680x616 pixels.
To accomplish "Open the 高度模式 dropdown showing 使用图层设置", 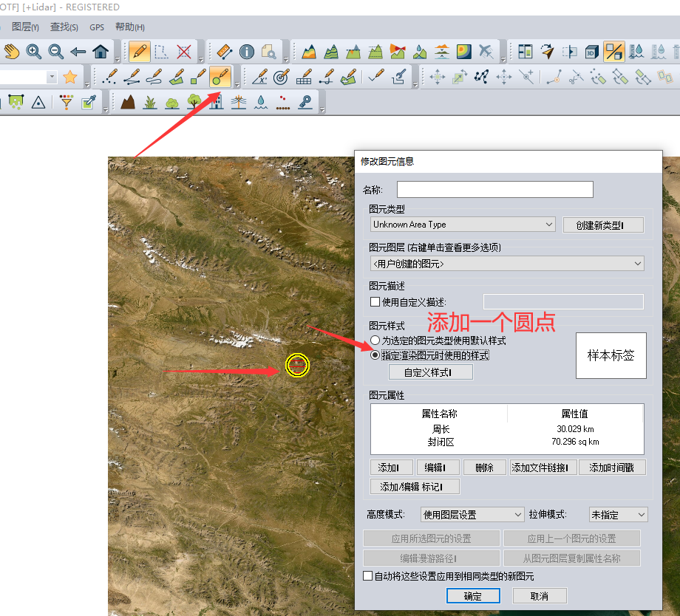I will pos(472,514).
